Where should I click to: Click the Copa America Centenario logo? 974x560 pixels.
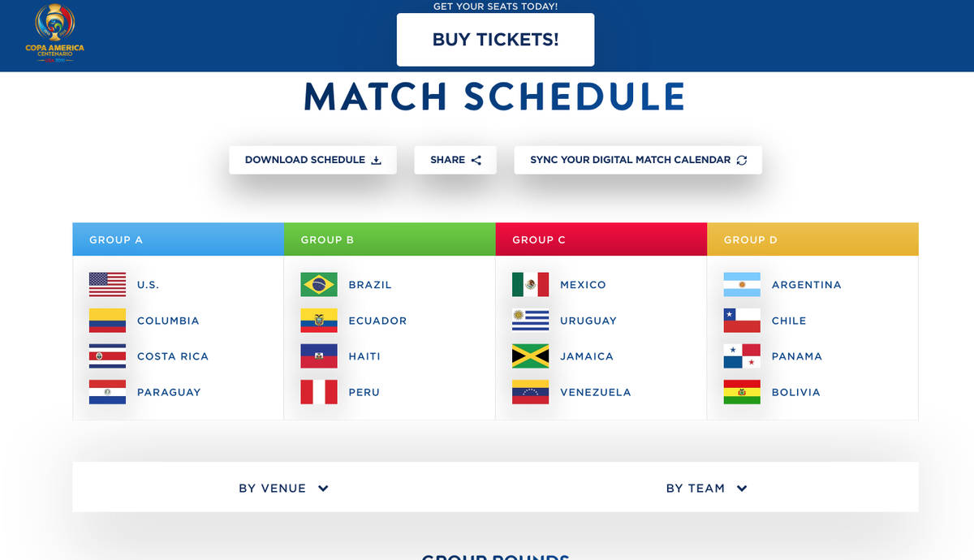pos(54,34)
